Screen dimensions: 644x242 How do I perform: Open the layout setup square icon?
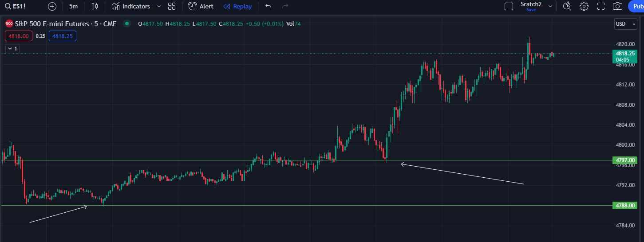[509, 6]
